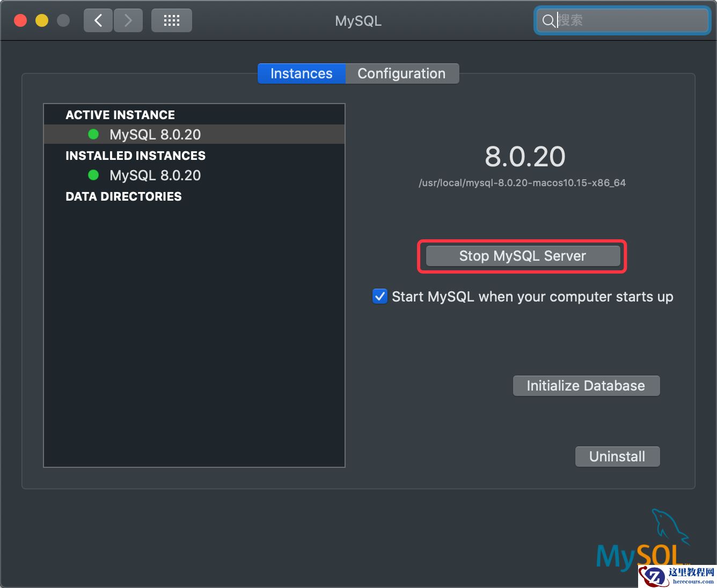The height and width of the screenshot is (588, 717).
Task: Click the Installed Instances heading
Action: pos(135,156)
